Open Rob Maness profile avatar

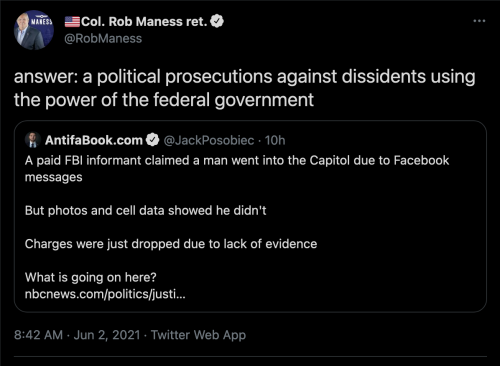(x=34, y=30)
